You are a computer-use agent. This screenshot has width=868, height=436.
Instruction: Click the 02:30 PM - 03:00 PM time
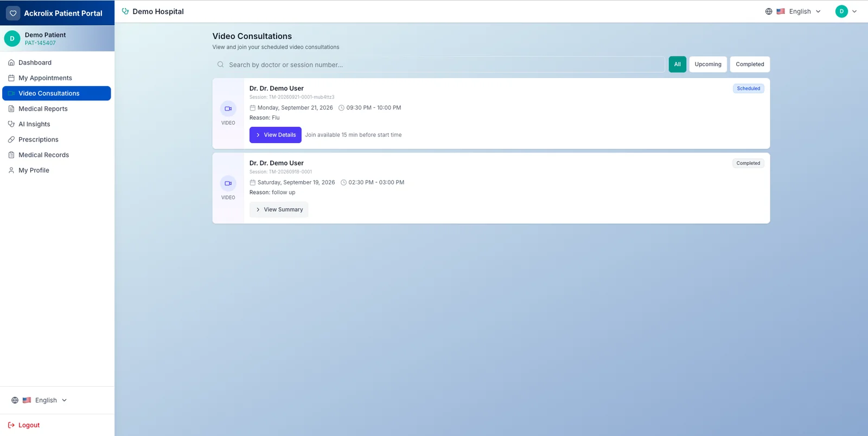pos(376,183)
